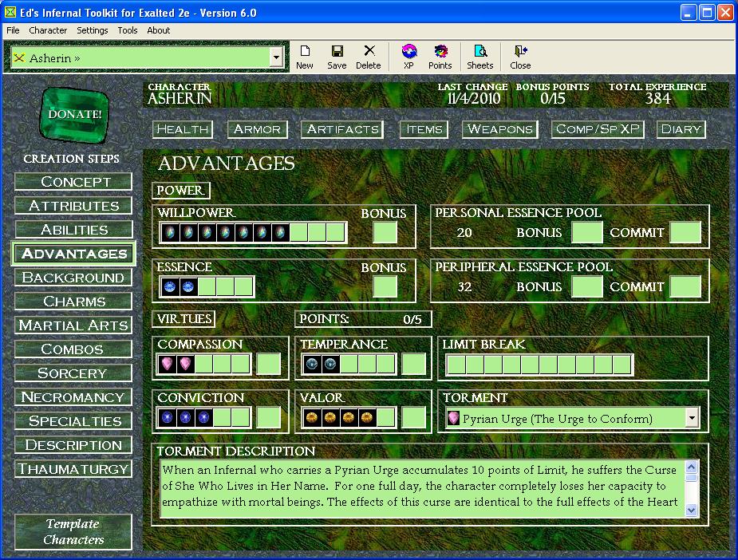
Task: Click the Personal Essence Pool Commit field
Action: click(x=686, y=232)
